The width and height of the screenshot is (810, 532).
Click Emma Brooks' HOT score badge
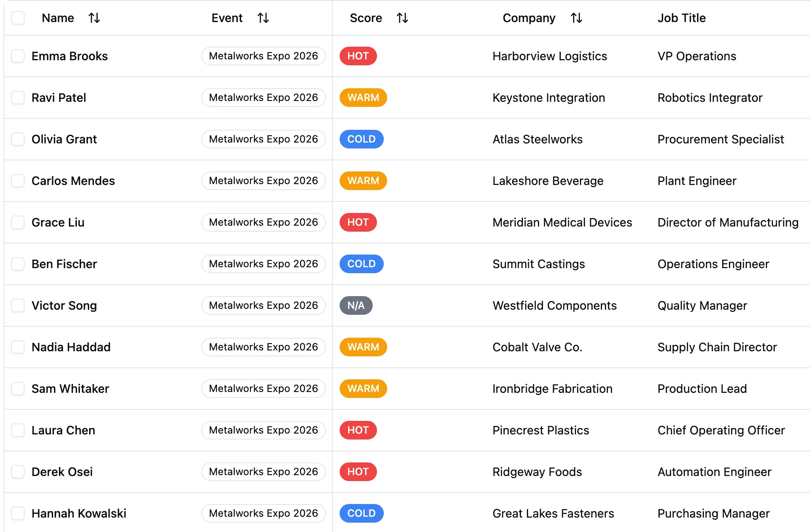(x=358, y=56)
